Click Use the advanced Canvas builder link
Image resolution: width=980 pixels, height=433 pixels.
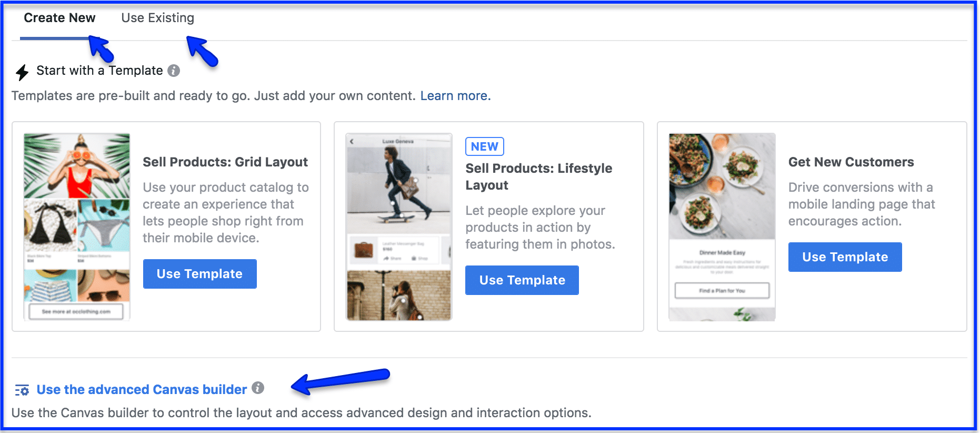pyautogui.click(x=142, y=390)
